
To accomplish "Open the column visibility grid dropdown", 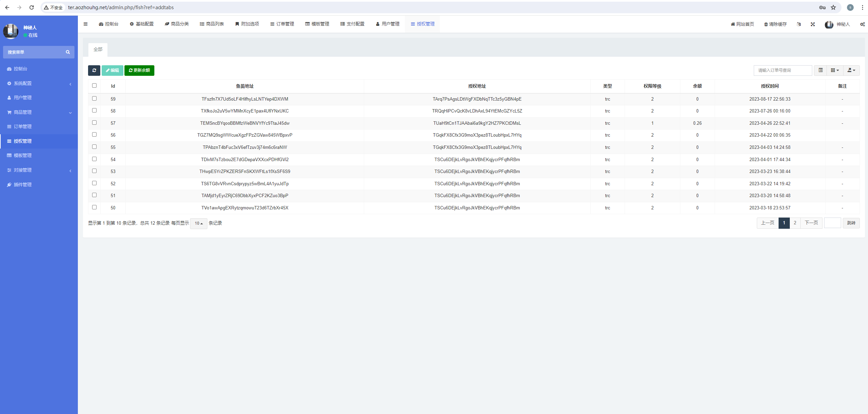I will pyautogui.click(x=835, y=70).
